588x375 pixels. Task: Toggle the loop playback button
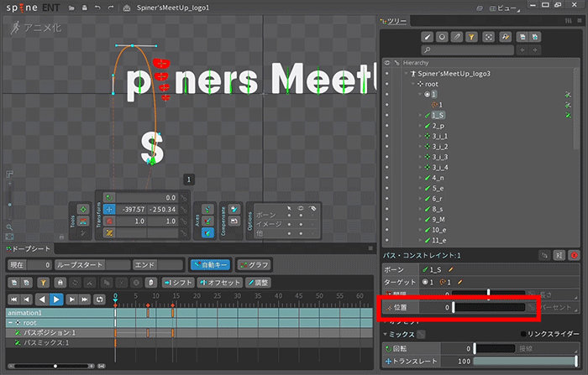pos(99,299)
